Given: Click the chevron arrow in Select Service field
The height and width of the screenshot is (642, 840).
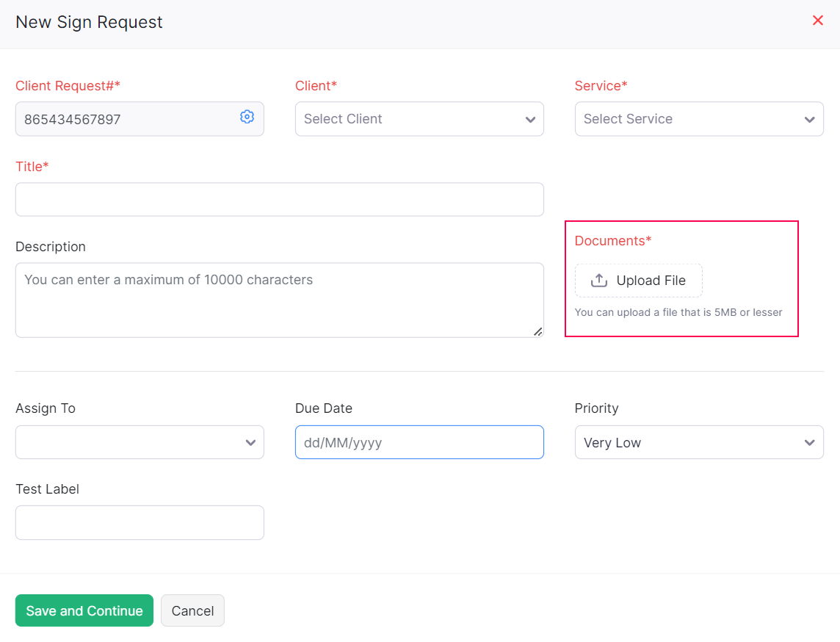Looking at the screenshot, I should 809,120.
